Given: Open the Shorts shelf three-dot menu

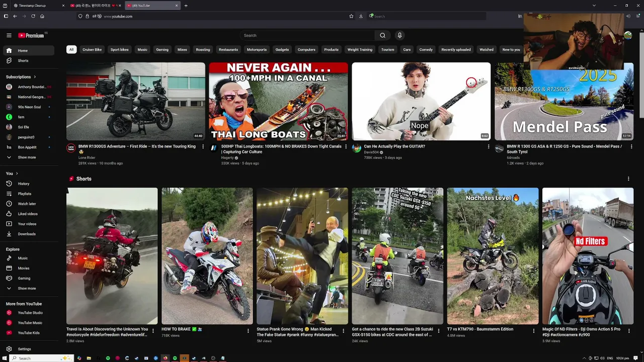Looking at the screenshot, I should click(628, 178).
